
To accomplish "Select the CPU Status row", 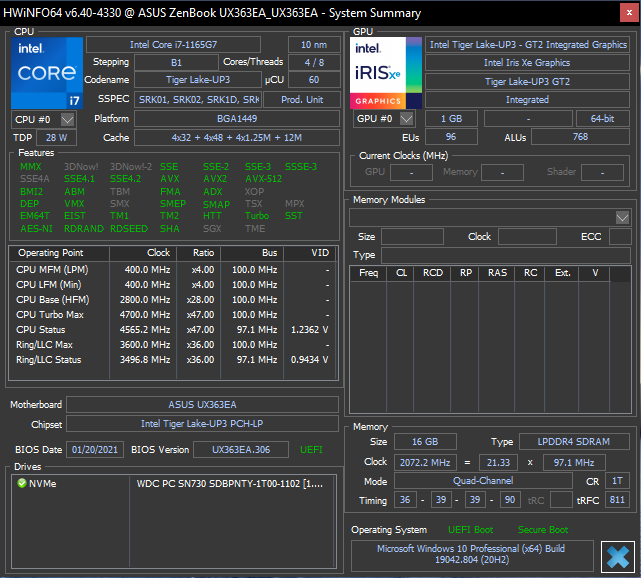I will (173, 330).
